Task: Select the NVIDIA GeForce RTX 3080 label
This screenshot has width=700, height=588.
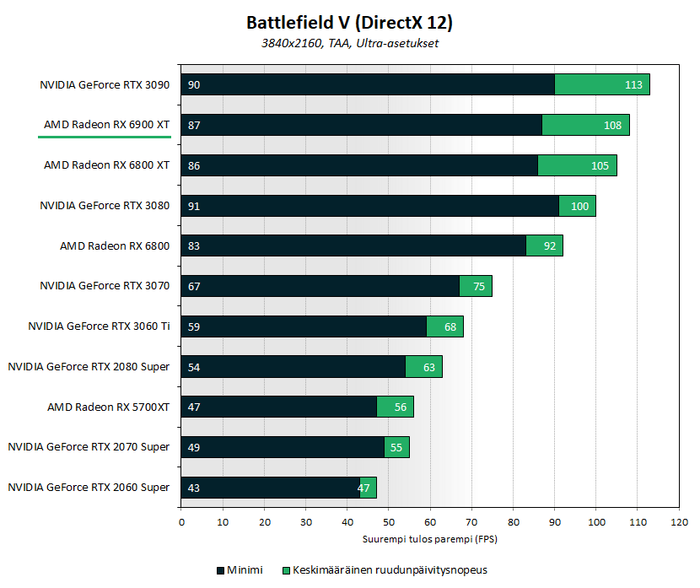Action: (105, 205)
